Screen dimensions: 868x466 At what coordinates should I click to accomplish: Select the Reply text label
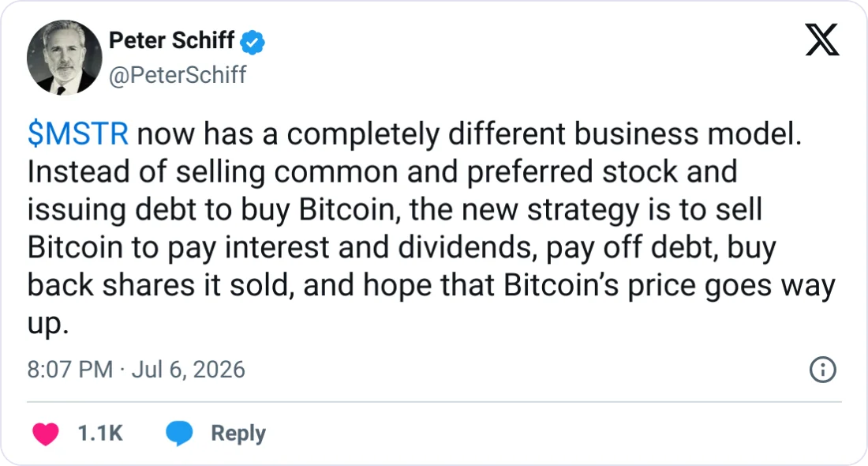pos(238,434)
